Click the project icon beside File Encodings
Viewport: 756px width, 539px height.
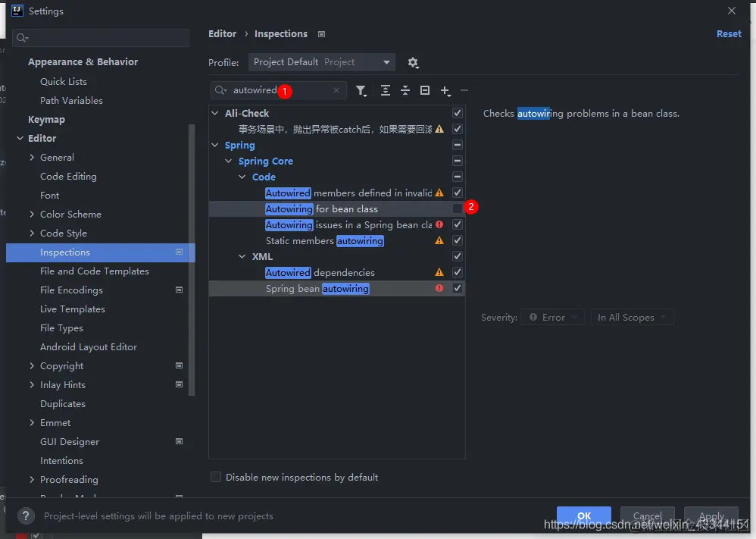coord(179,290)
